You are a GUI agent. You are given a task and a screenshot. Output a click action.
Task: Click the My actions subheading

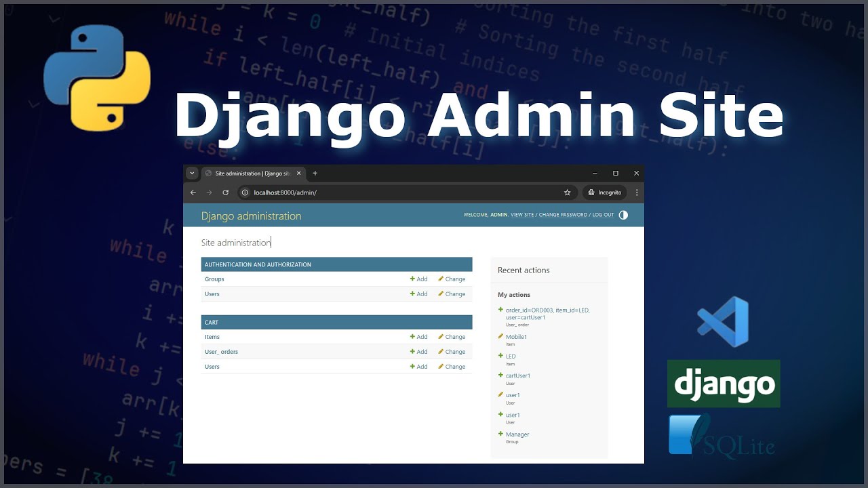(x=514, y=295)
